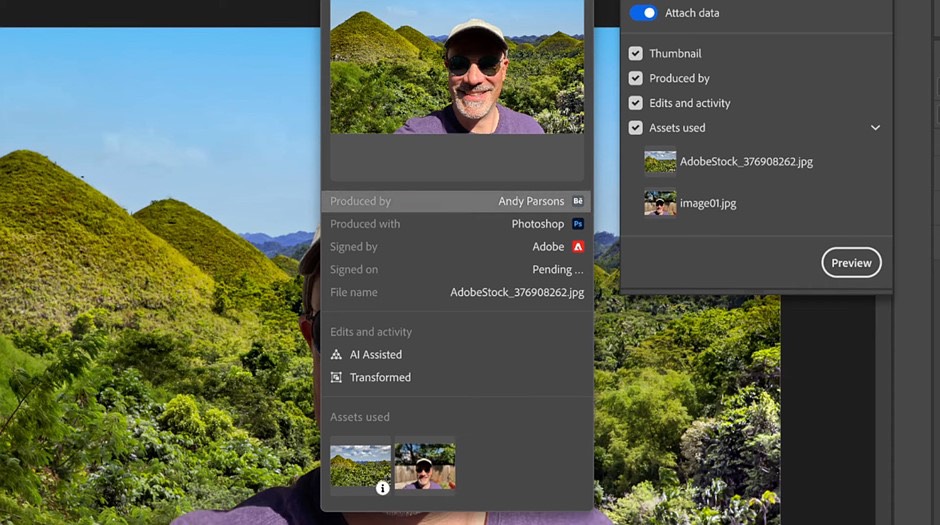
Task: Uncheck the Thumbnail checkbox
Action: pos(635,53)
